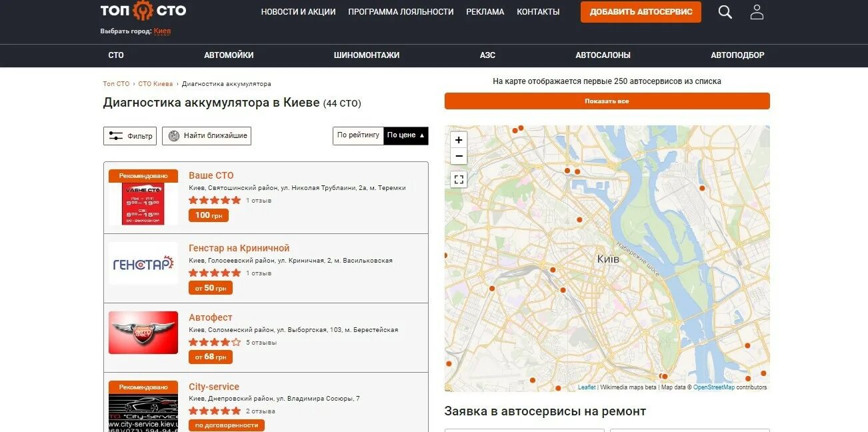The height and width of the screenshot is (432, 868).
Task: Open the Leaflet attribution link
Action: [x=587, y=387]
